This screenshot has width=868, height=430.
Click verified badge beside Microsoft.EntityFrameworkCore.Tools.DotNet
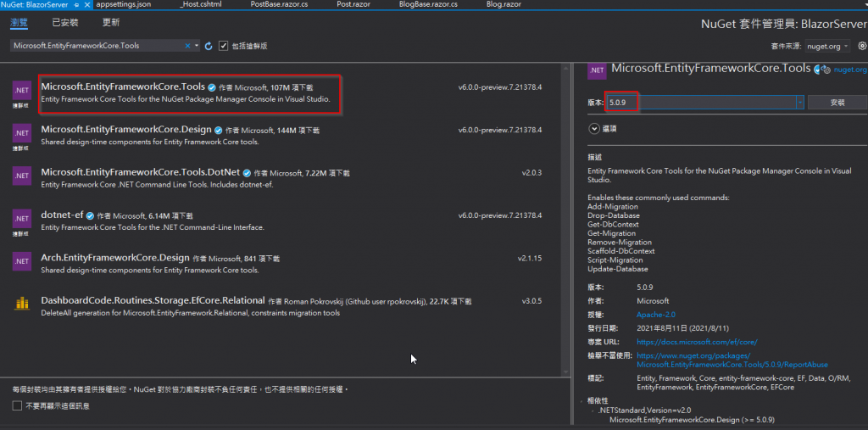tap(247, 173)
